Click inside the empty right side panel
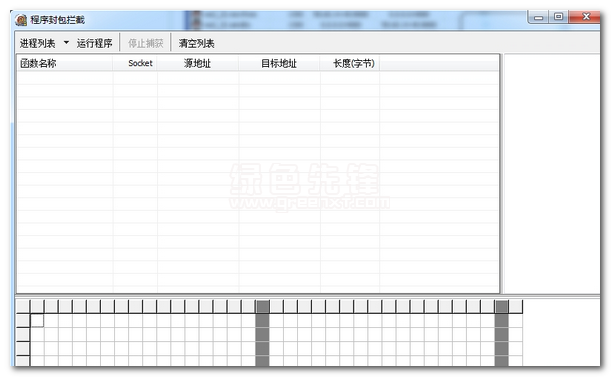This screenshot has height=377, width=611. [552, 173]
